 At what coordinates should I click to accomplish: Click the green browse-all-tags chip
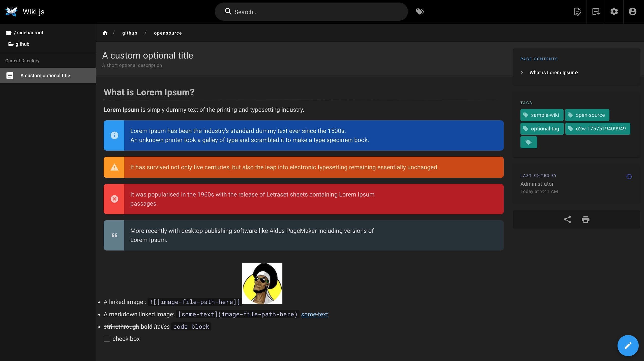tap(529, 142)
